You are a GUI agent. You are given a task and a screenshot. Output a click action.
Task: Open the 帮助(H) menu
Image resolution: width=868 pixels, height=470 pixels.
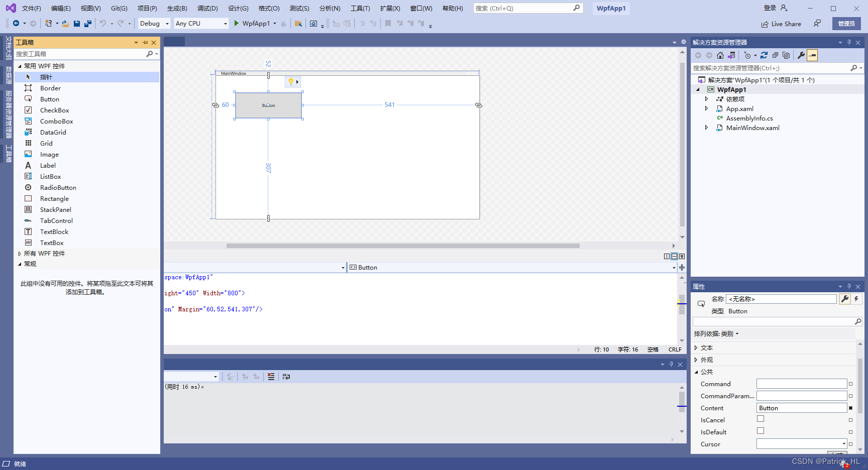coord(453,8)
